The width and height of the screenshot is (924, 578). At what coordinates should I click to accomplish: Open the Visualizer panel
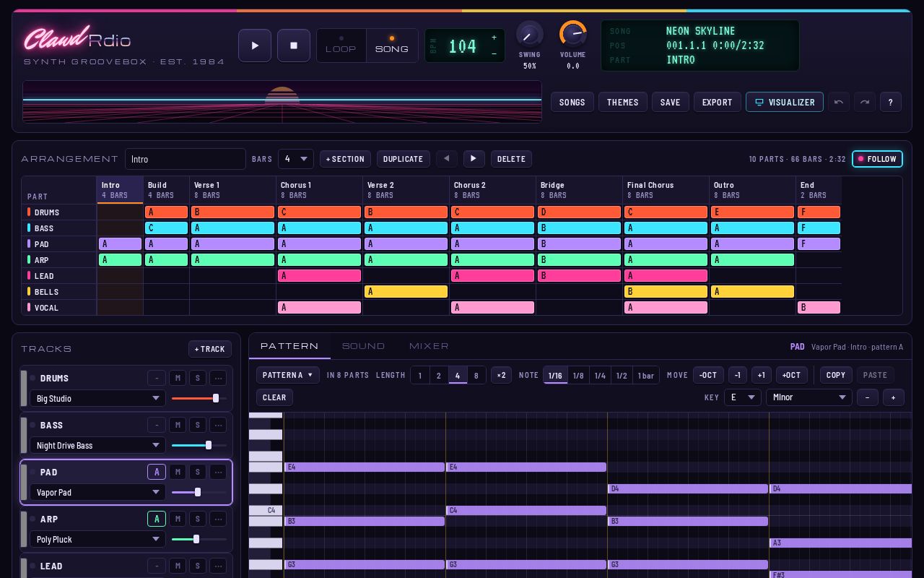pos(785,102)
